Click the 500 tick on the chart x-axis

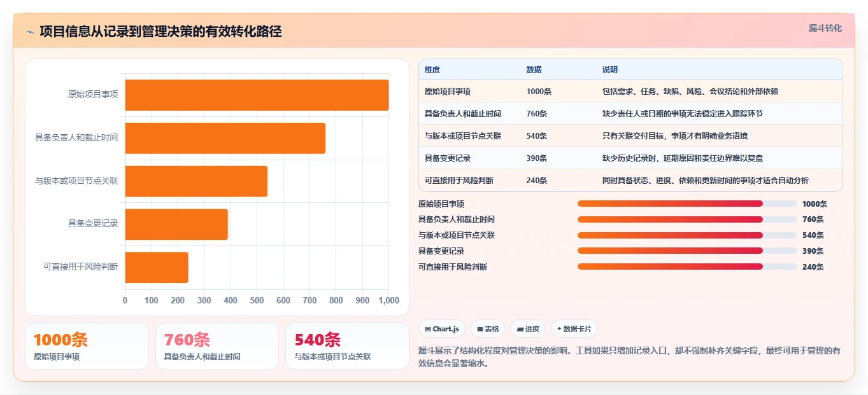tap(257, 301)
